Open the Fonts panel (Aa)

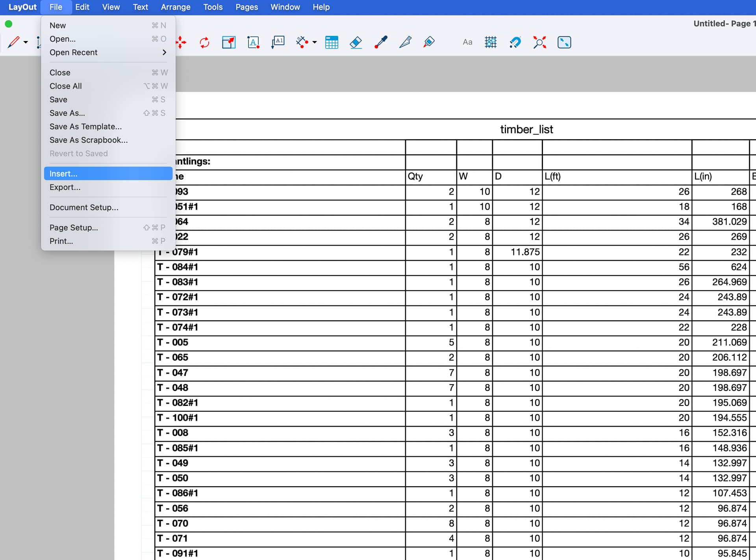point(467,42)
